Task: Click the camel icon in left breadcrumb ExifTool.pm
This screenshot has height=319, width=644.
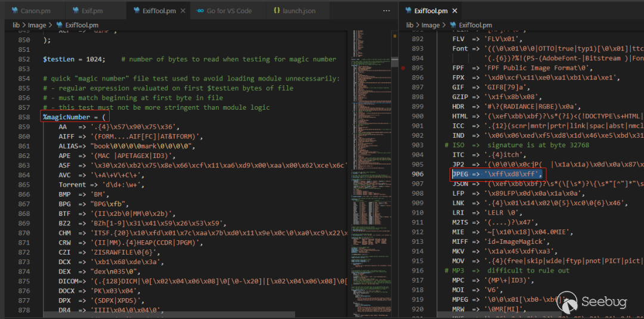Action: click(x=59, y=25)
